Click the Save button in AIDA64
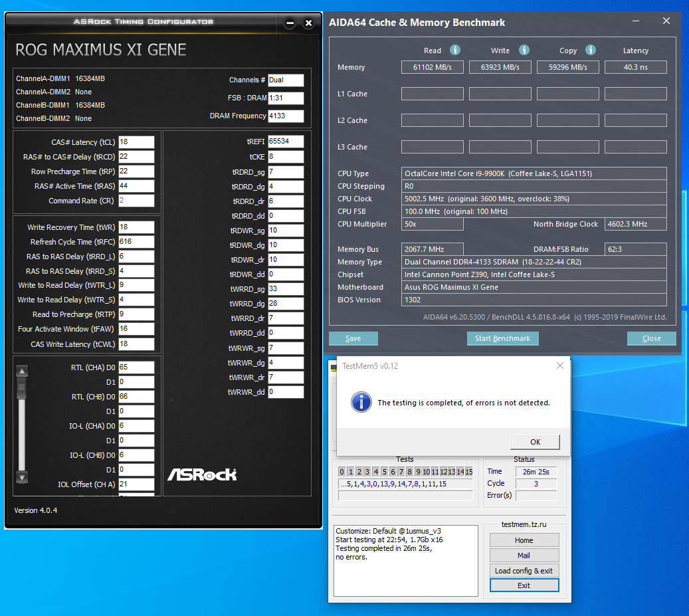Image resolution: width=689 pixels, height=616 pixels. coord(353,338)
